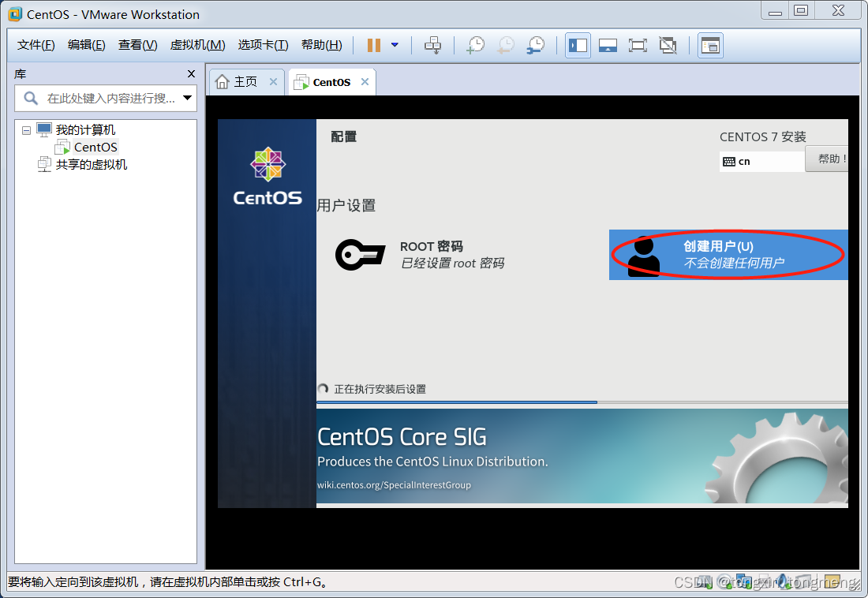Click the ROOT 密码 key icon
Screen dimensions: 868x598
point(361,255)
